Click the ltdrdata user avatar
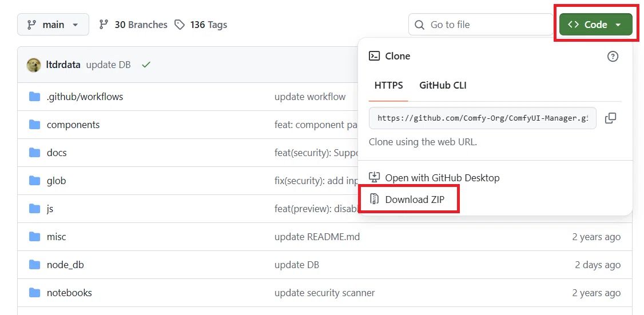This screenshot has width=644, height=315. tap(34, 65)
